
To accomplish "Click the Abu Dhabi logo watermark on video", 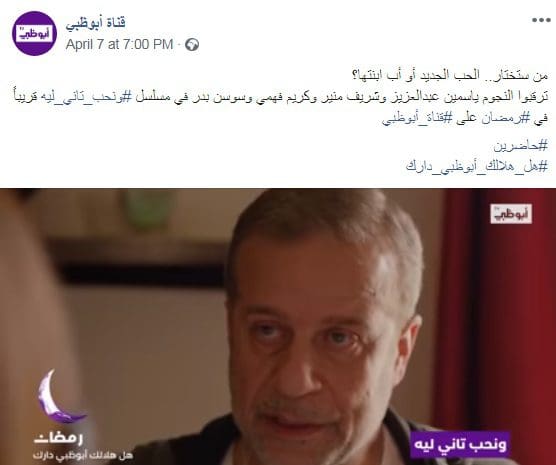I will [x=511, y=214].
